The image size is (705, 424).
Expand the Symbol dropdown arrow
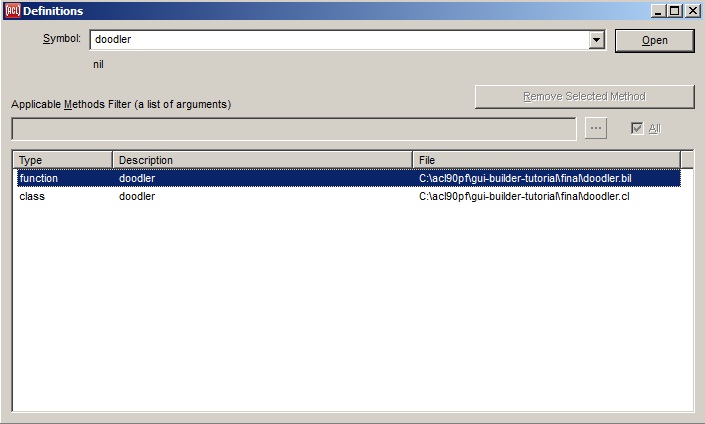tap(597, 40)
